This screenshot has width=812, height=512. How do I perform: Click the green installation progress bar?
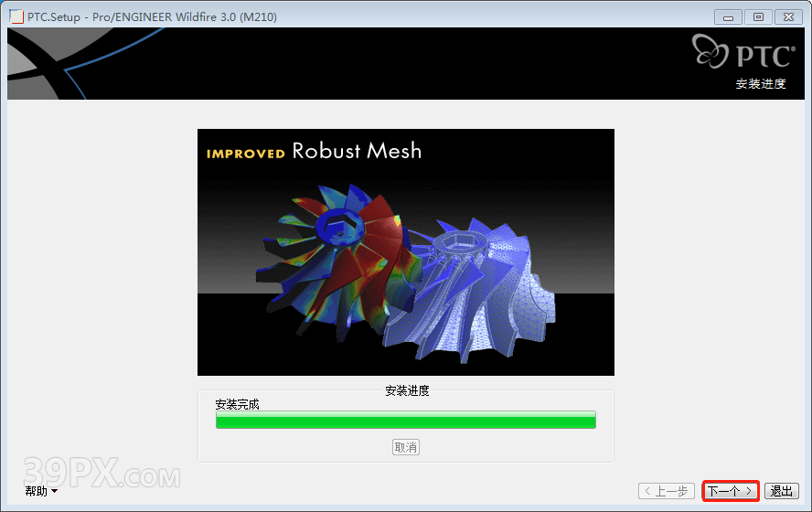tap(405, 420)
